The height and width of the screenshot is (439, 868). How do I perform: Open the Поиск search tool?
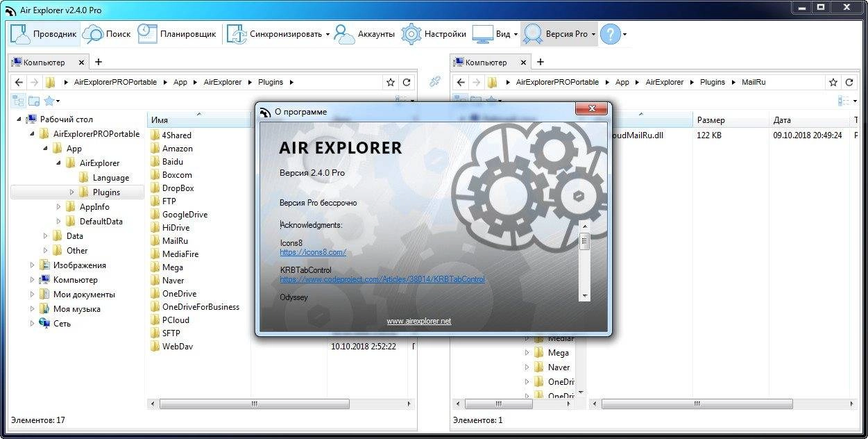click(x=107, y=33)
